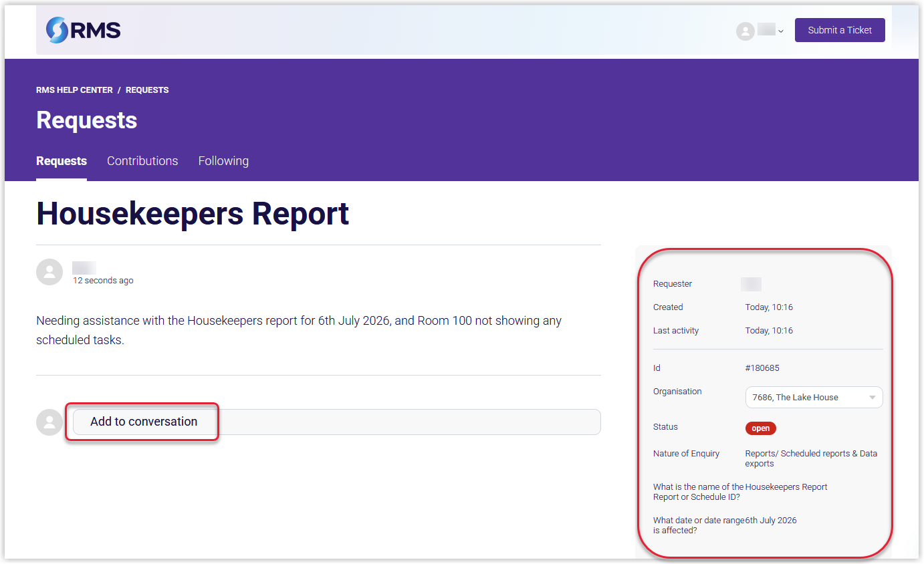Image resolution: width=924 pixels, height=564 pixels.
Task: Click 'Housekeepers Report' value in sidebar
Action: (786, 486)
